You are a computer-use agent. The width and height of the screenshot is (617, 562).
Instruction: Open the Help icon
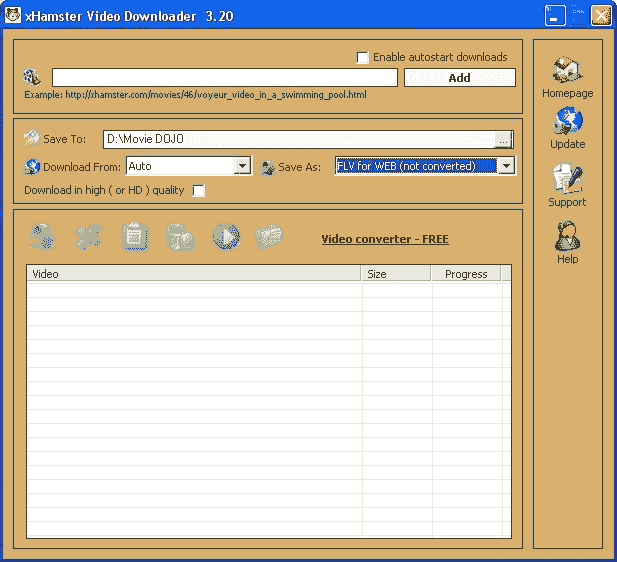coord(567,236)
